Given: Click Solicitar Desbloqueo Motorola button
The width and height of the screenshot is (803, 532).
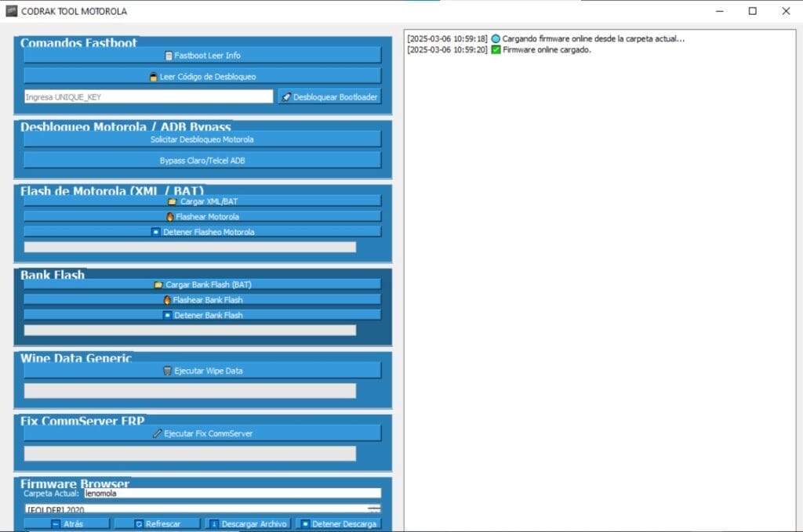Looking at the screenshot, I should (202, 139).
